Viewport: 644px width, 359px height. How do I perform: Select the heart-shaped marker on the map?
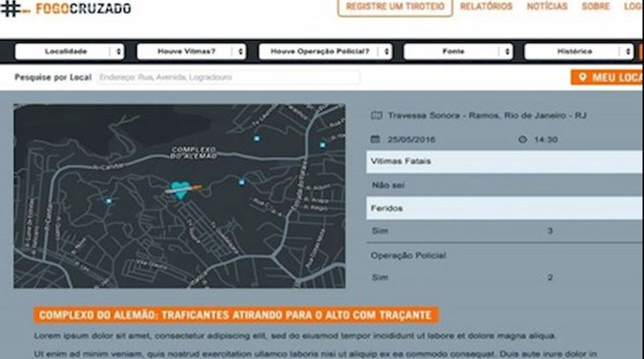pos(179,190)
